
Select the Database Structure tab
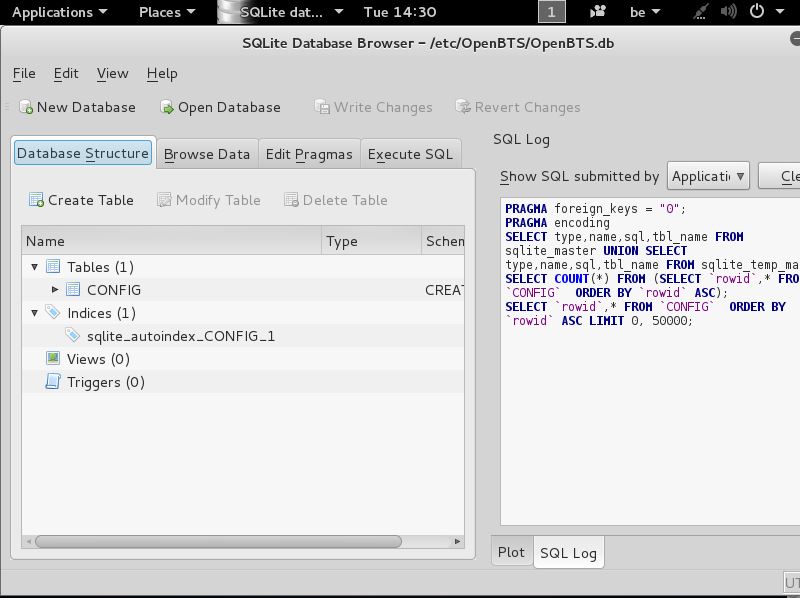(x=83, y=153)
